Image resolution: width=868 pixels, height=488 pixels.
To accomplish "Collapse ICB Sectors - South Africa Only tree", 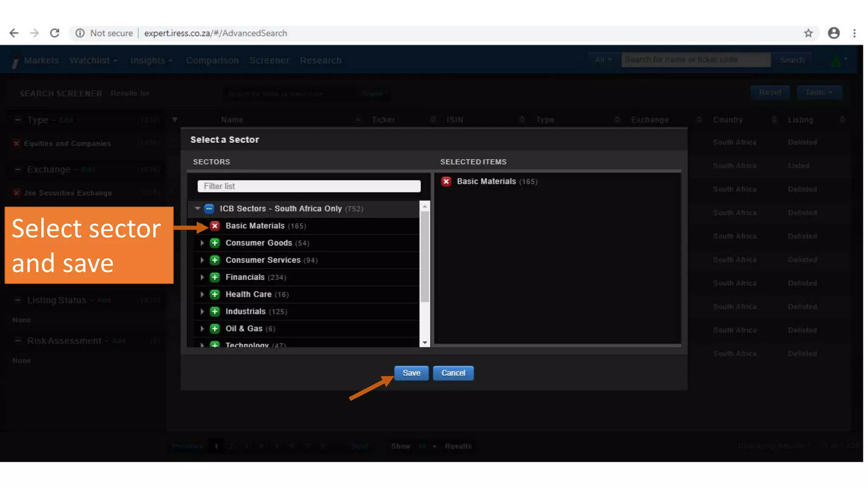I will coord(197,208).
